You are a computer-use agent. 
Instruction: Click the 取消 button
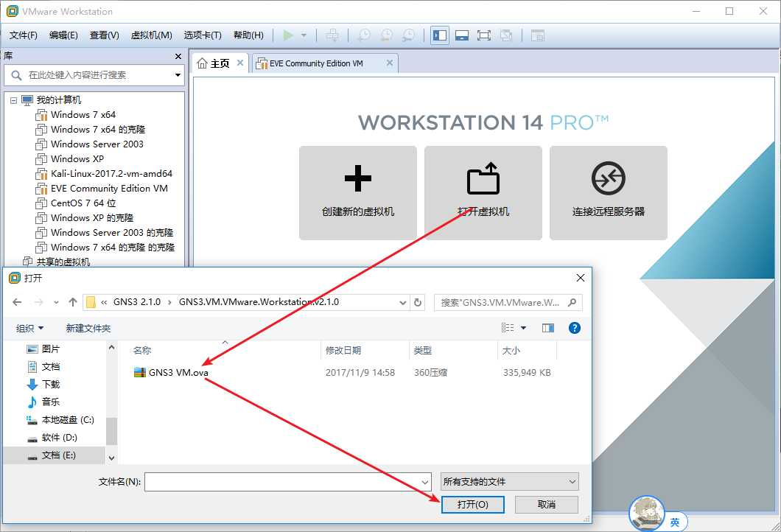tap(547, 505)
